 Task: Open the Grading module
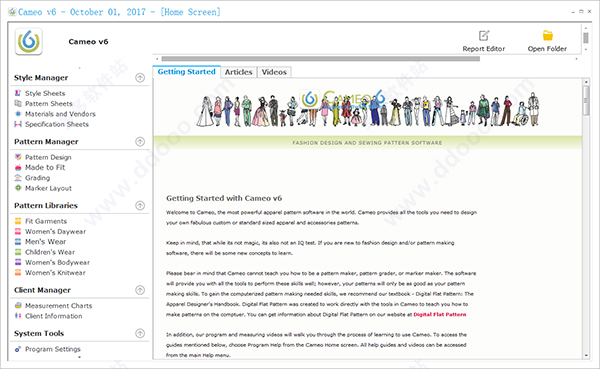(x=38, y=178)
